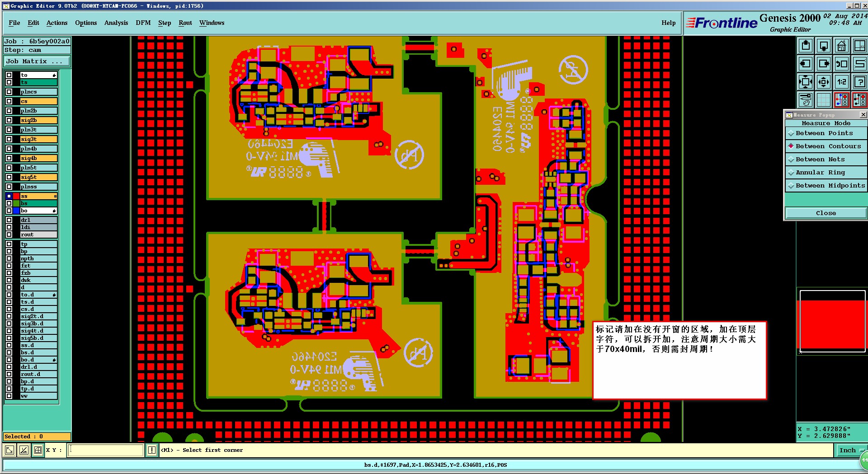Open the Rout menu
This screenshot has height=474, width=868.
point(185,23)
